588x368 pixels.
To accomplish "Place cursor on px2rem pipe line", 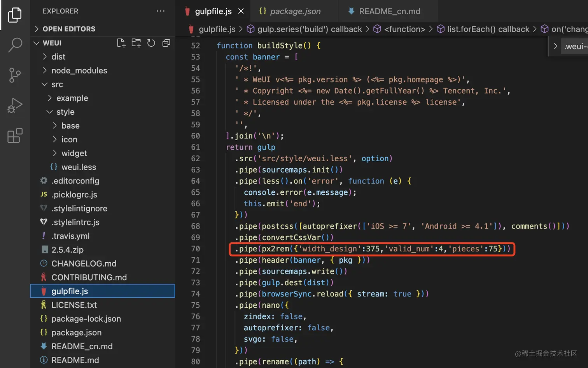I will coord(372,249).
